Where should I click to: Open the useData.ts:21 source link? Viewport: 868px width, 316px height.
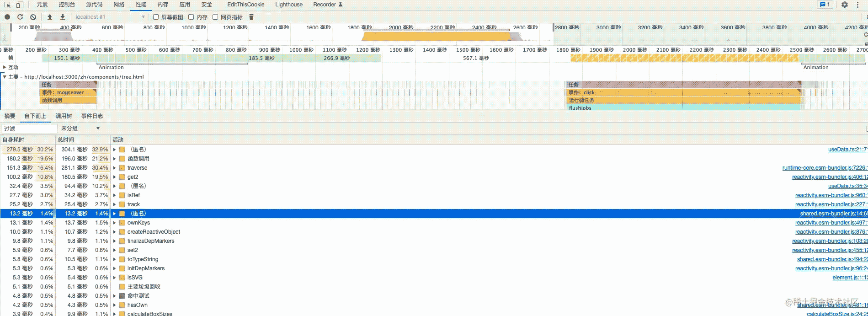(848, 150)
